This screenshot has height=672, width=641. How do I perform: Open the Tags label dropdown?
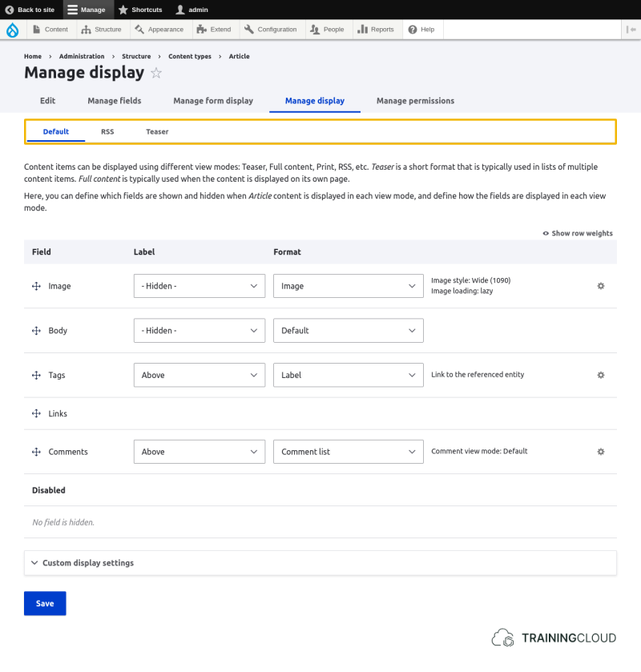tap(200, 376)
